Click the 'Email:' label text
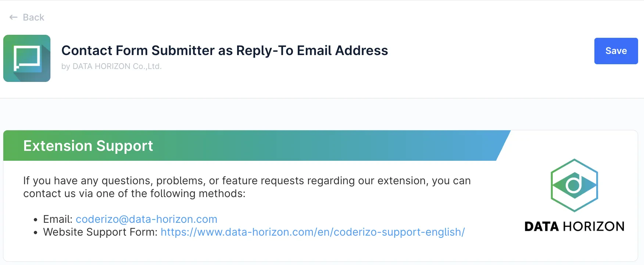The height and width of the screenshot is (265, 644). point(58,219)
